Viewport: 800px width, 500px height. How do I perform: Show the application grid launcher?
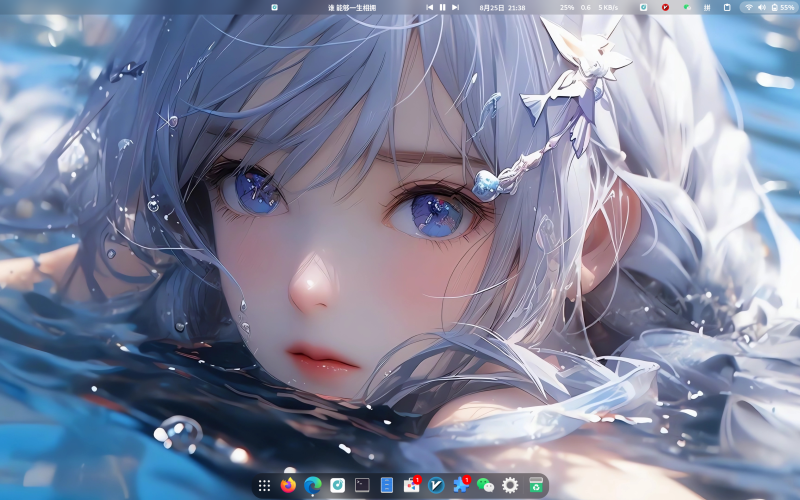[x=264, y=485]
